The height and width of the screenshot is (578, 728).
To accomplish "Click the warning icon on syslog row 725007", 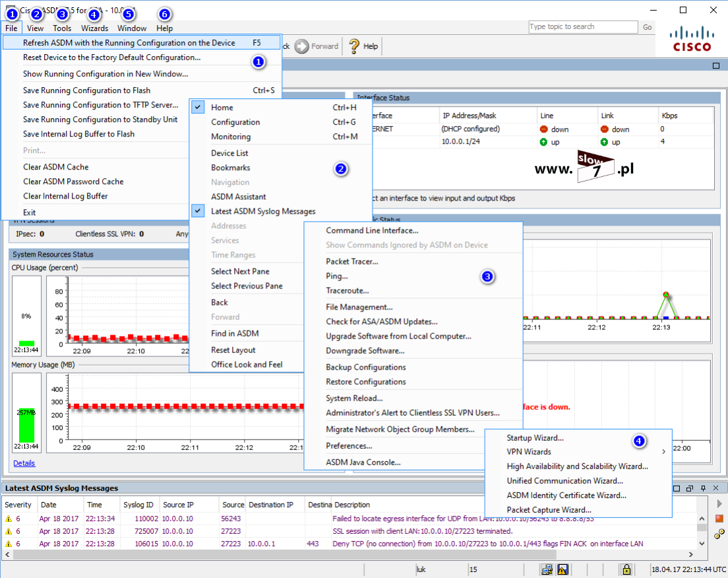I will click(x=9, y=531).
